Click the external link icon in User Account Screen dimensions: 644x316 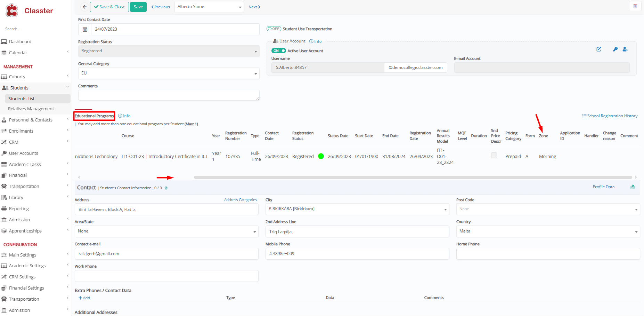point(599,49)
